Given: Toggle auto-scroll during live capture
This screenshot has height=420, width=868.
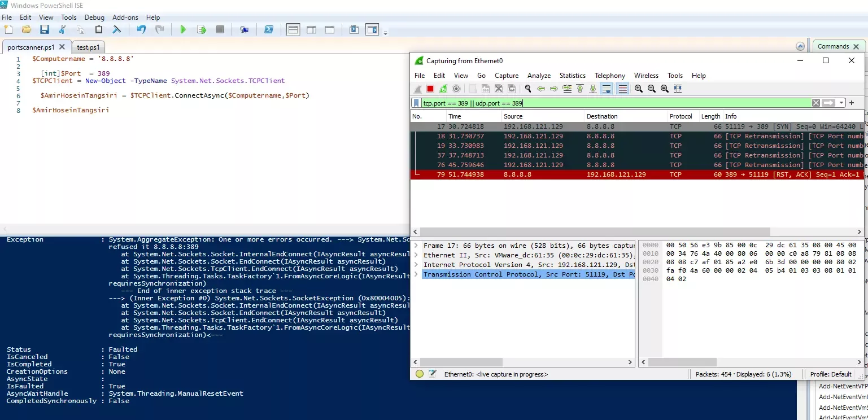Looking at the screenshot, I should 607,89.
